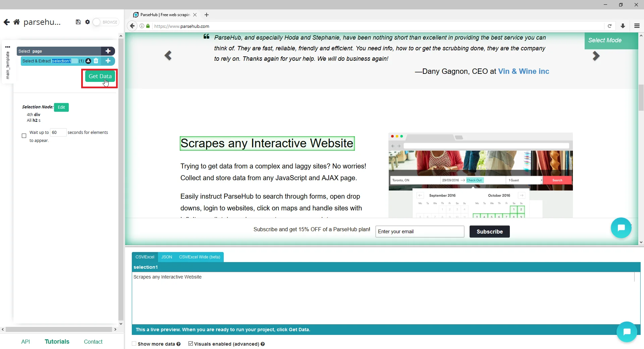Open main_template three-dot options menu
Screen dimensions: 644x349
click(8, 47)
